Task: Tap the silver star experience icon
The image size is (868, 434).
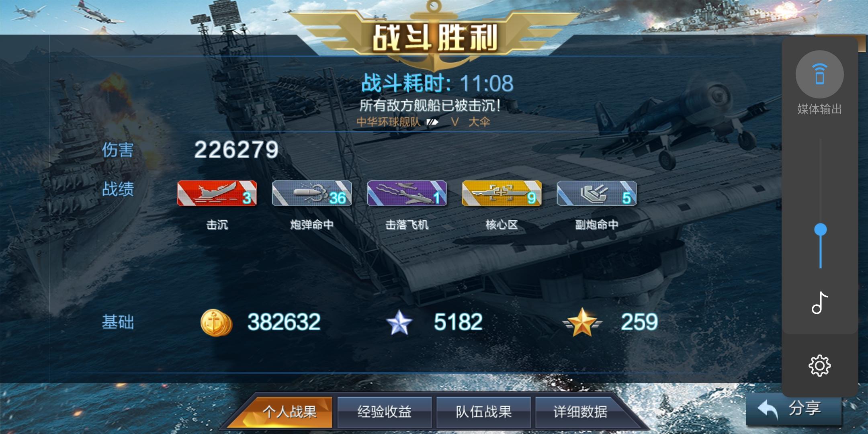Action: click(x=399, y=323)
